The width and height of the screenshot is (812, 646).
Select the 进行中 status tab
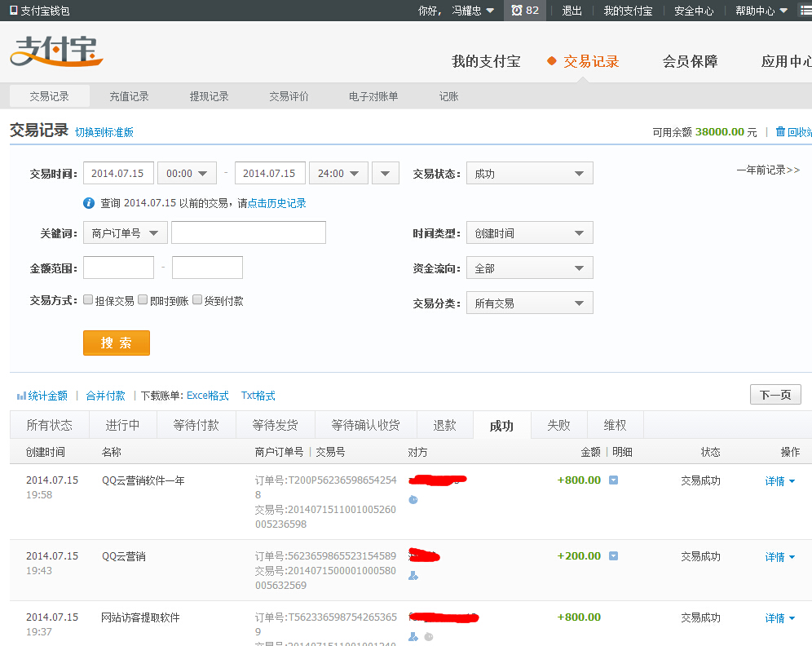123,425
